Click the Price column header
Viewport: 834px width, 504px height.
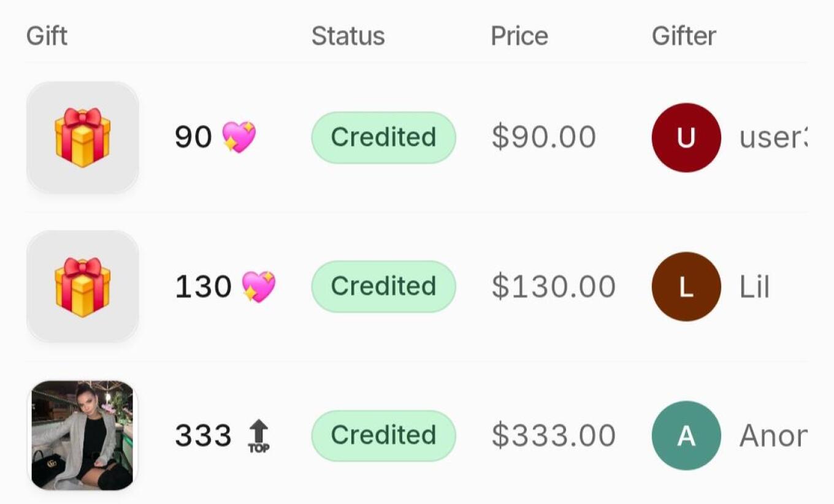tap(519, 36)
